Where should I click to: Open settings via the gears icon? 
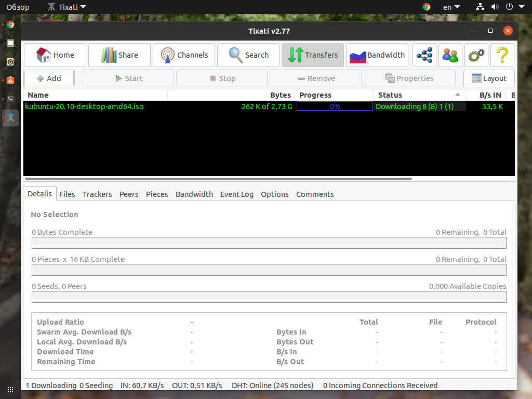(x=476, y=55)
